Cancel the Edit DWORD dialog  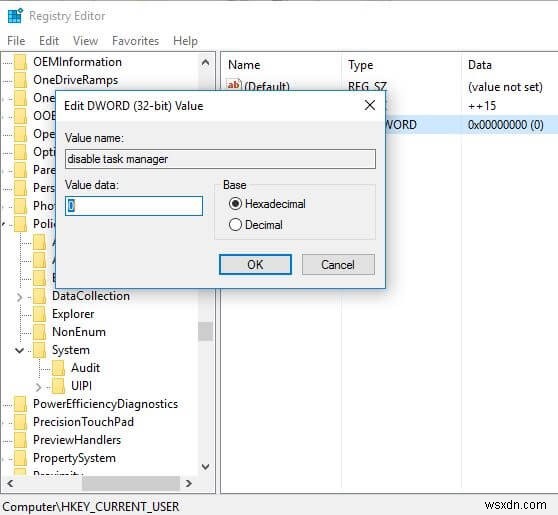(x=338, y=264)
